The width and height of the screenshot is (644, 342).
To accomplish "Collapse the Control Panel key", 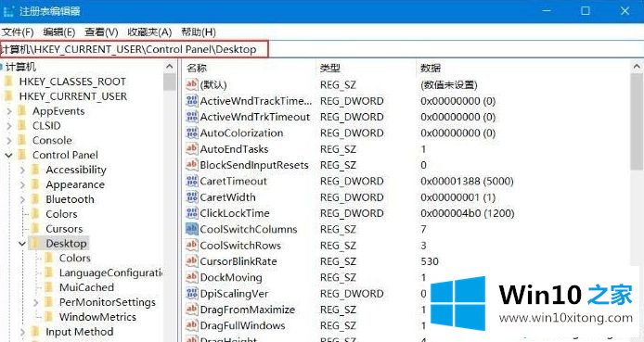I will coord(9,156).
